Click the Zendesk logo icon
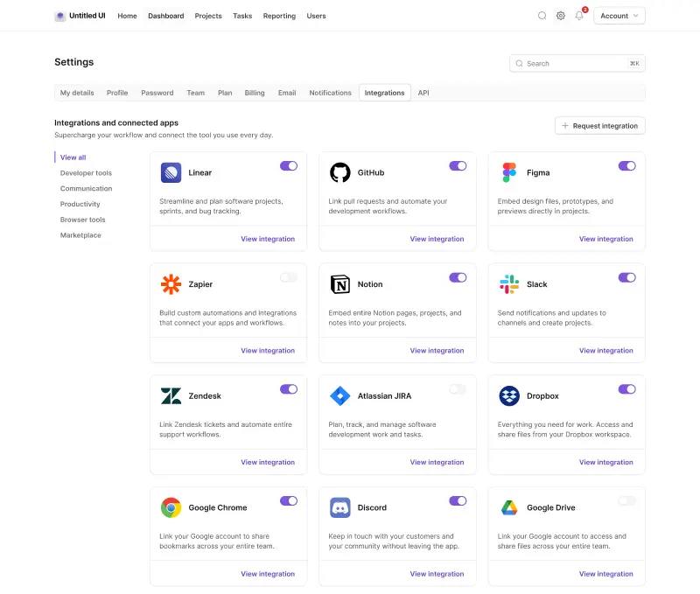The height and width of the screenshot is (594, 700). point(171,395)
